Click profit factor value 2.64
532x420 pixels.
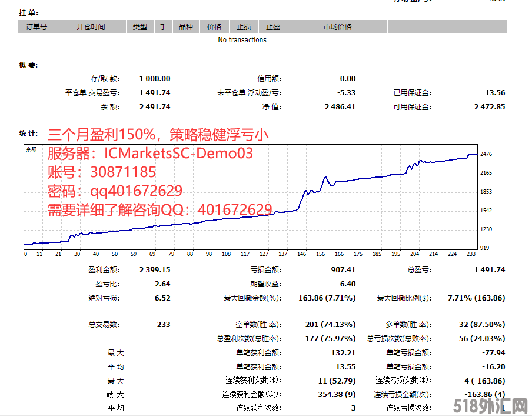[162, 284]
